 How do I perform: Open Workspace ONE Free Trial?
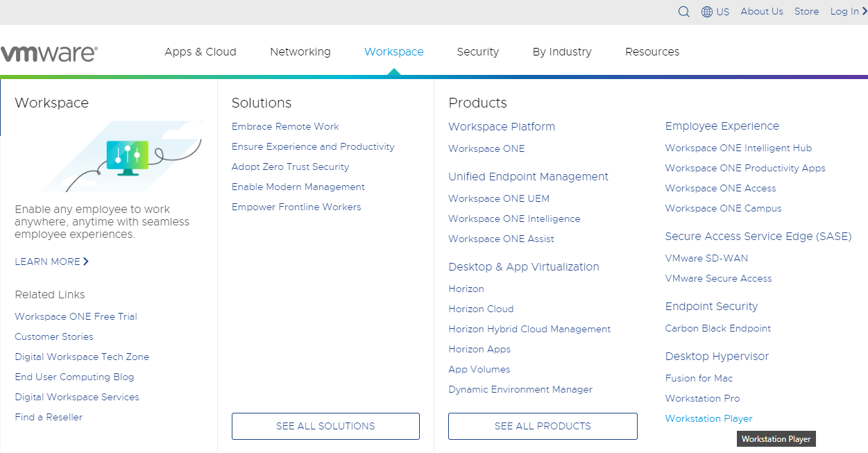[x=76, y=316]
